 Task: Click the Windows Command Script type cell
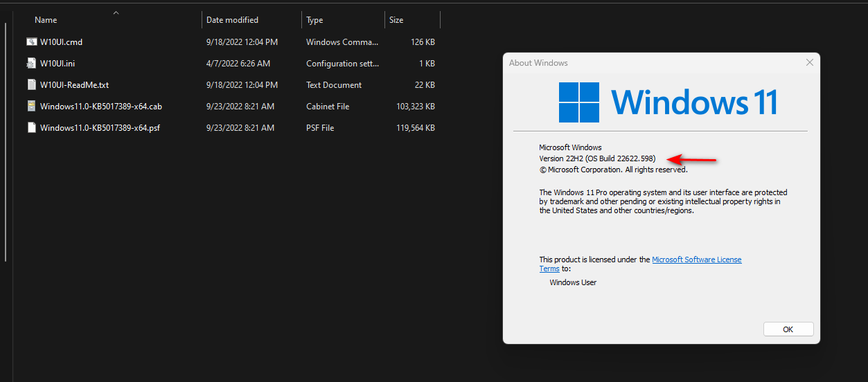pos(343,42)
